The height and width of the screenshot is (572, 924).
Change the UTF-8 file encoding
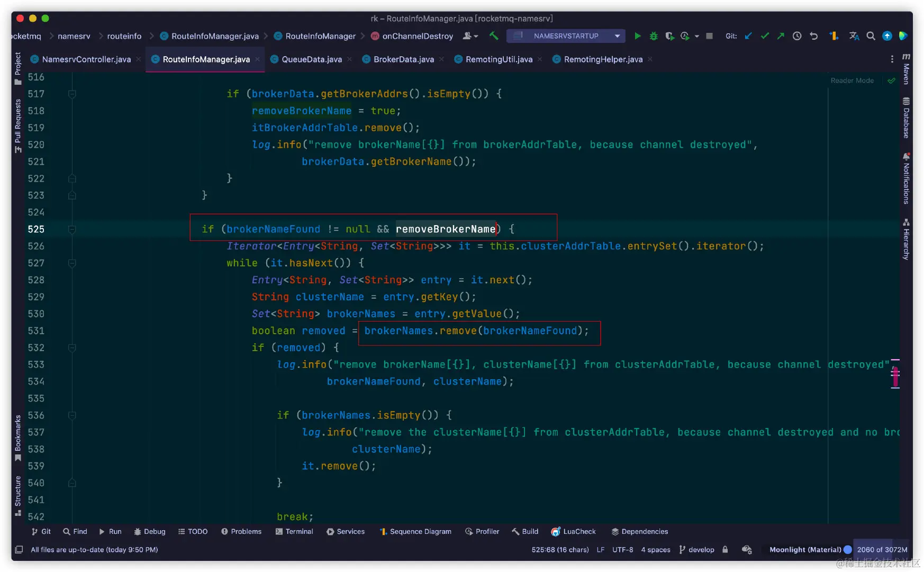tap(623, 550)
